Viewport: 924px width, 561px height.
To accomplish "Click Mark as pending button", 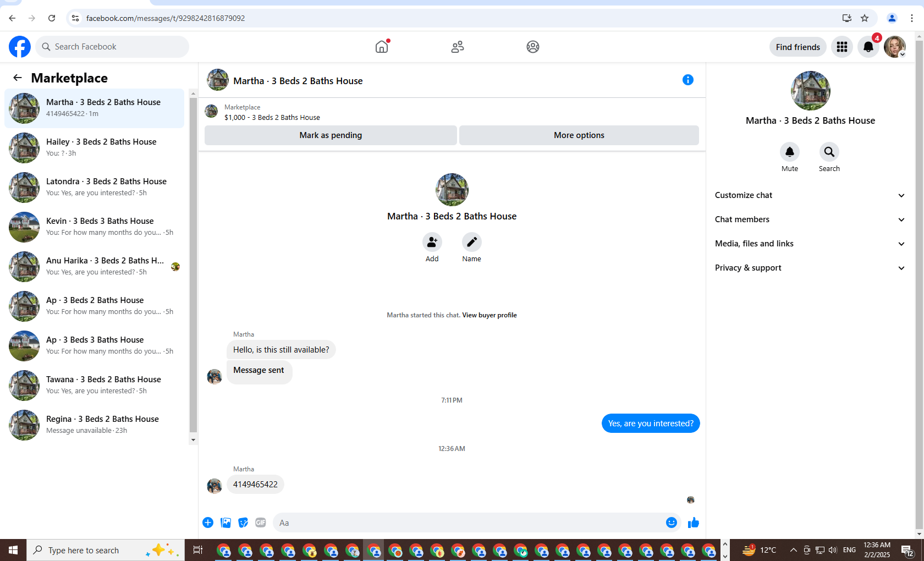I will (x=331, y=135).
